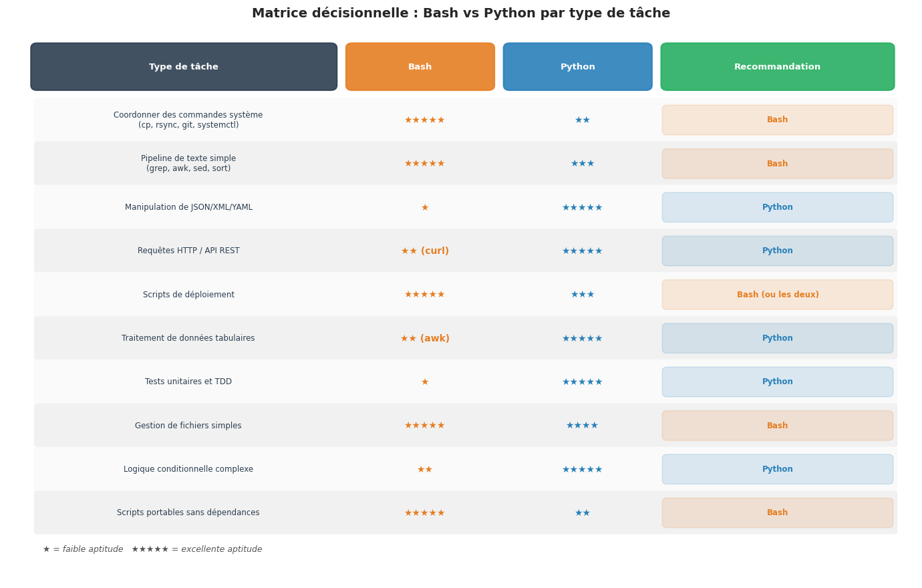The width and height of the screenshot is (922, 588).
Task: Click the '(awk)' Bash star rating
Action: pos(425,339)
